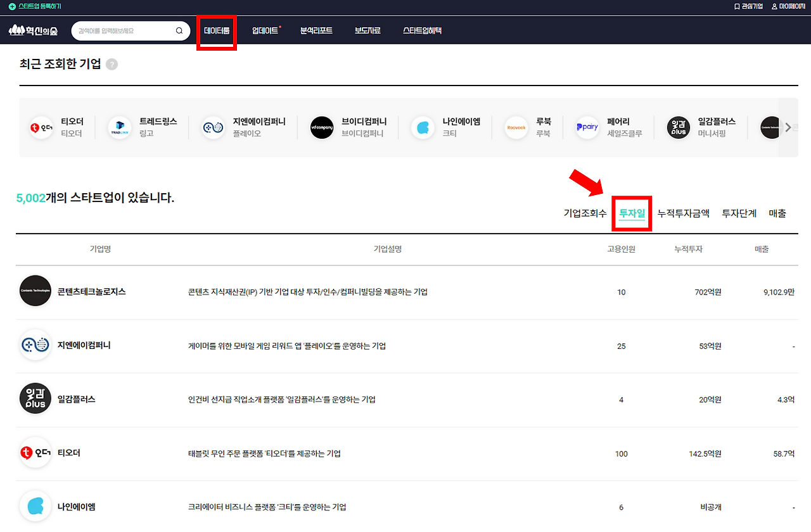Click the '4.3억' revenue value
Image resolution: width=811 pixels, height=532 pixels.
click(786, 400)
